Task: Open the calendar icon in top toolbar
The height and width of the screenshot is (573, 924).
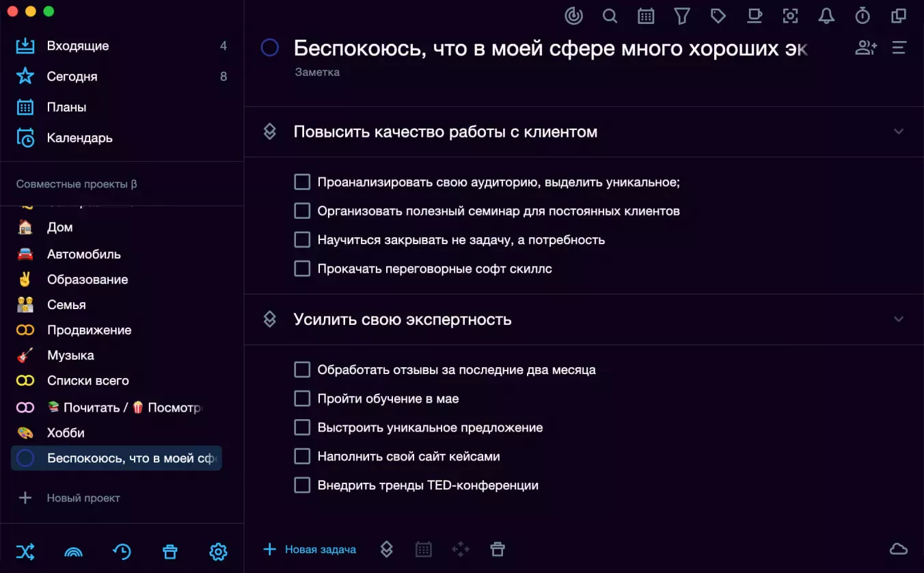Action: [646, 16]
